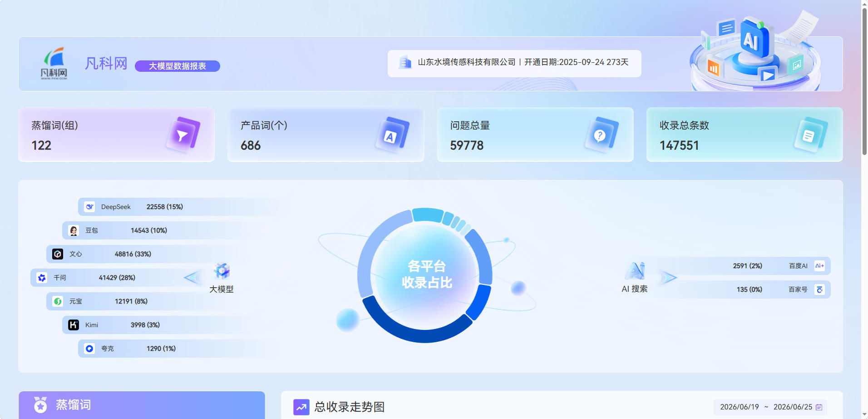Click the 凡科网 logo image
Image resolution: width=868 pixels, height=419 pixels.
point(54,63)
